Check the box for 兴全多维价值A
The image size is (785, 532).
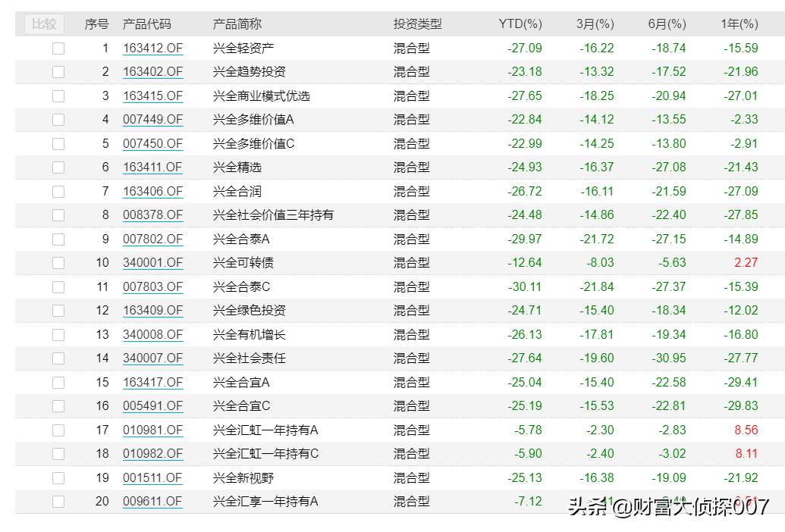[58, 120]
